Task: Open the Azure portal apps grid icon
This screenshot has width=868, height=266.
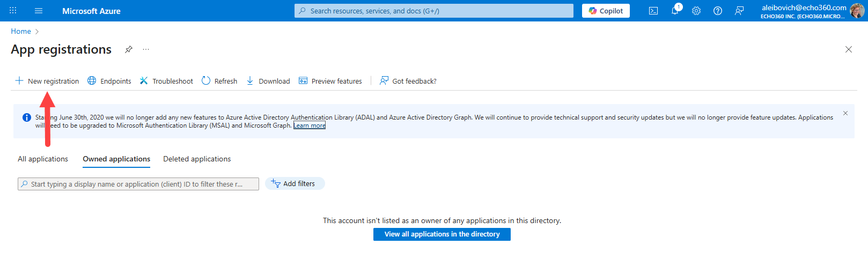Action: pos(13,11)
